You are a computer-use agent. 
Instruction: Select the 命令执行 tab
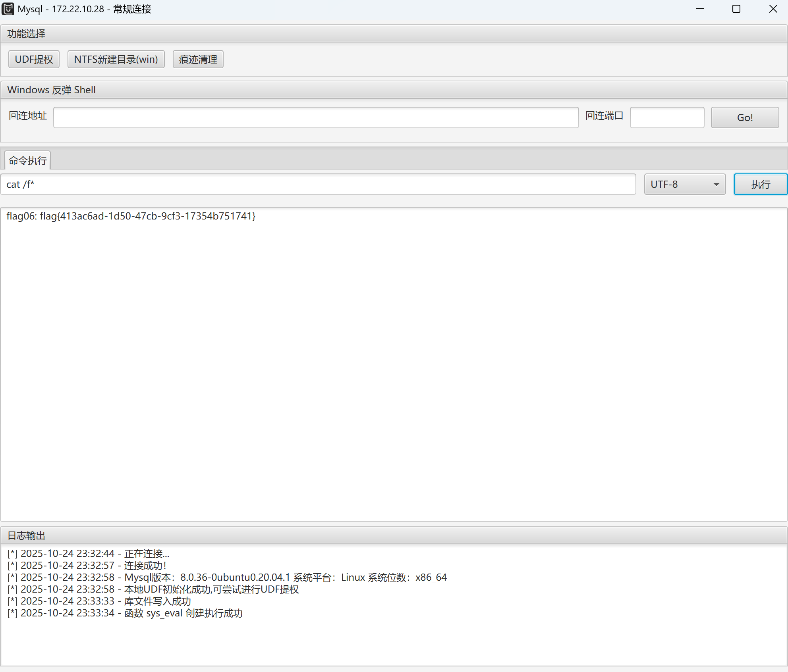click(27, 160)
